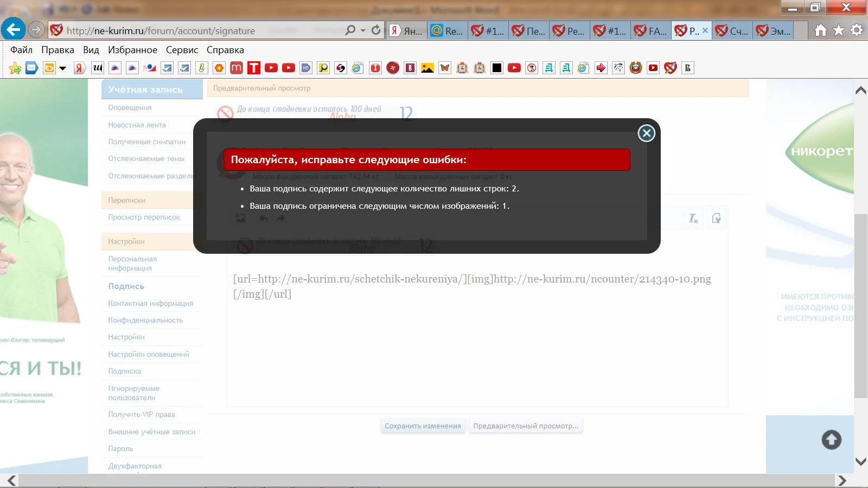Close the active browser tab

[x=705, y=31]
